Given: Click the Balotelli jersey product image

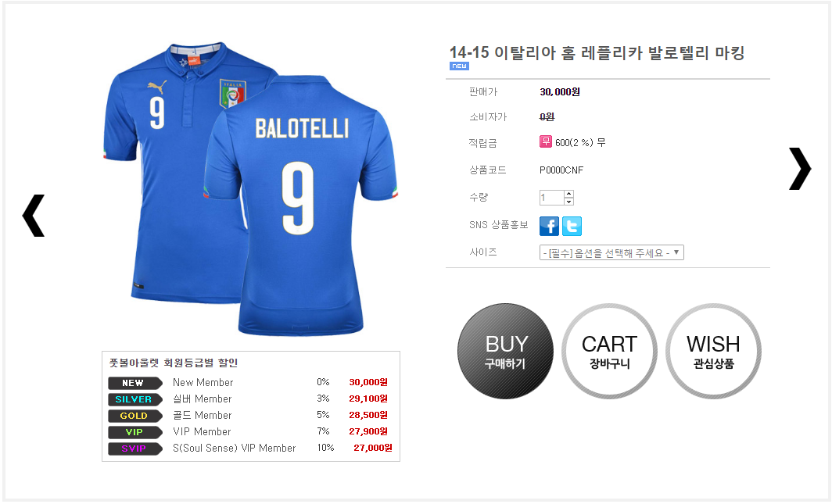Looking at the screenshot, I should (x=250, y=188).
